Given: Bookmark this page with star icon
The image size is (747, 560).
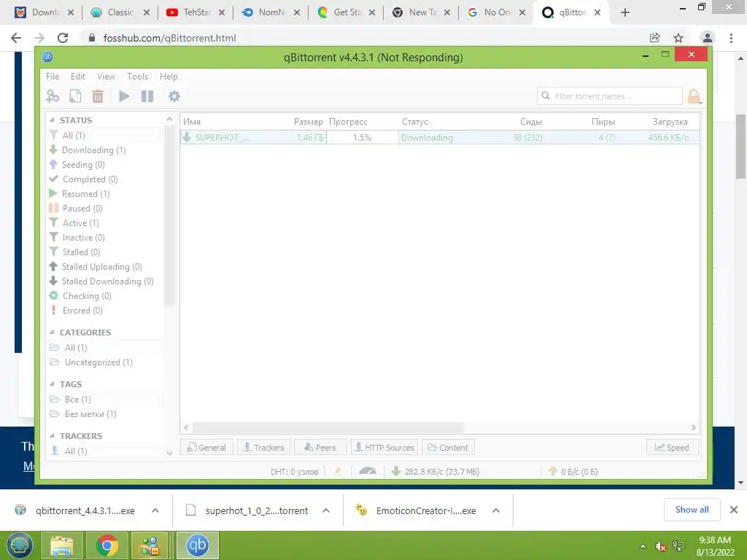Looking at the screenshot, I should 678,38.
